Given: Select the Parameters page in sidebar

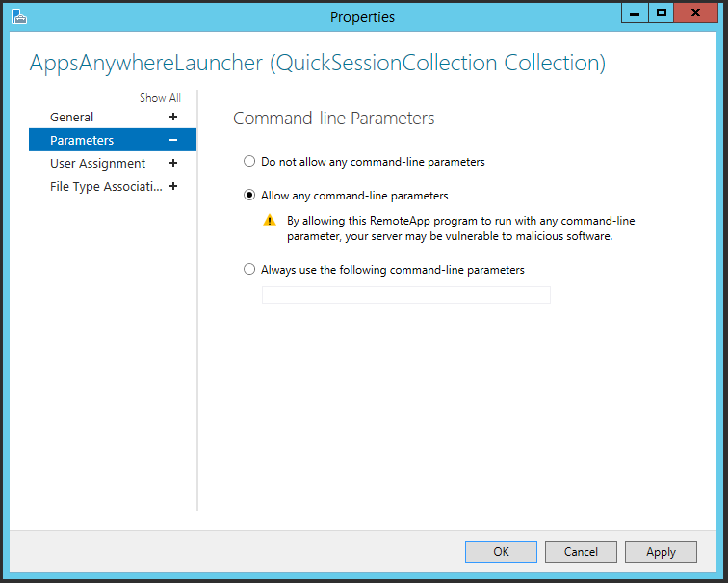Looking at the screenshot, I should click(82, 141).
